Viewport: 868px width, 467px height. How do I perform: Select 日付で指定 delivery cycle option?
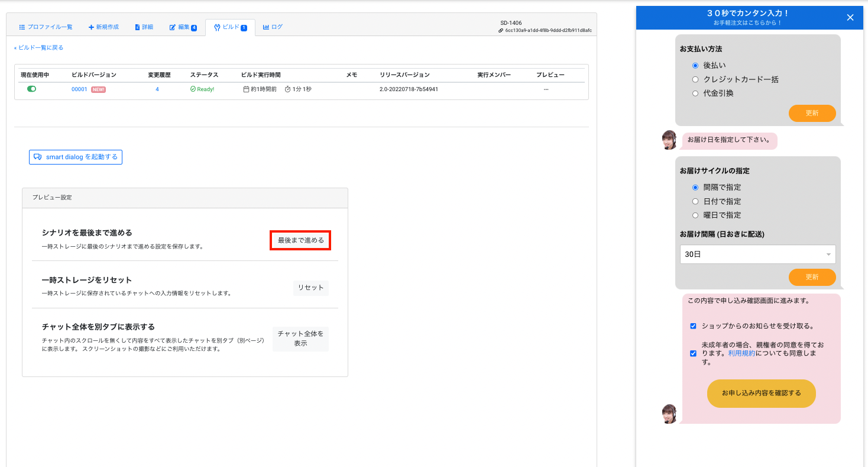(695, 201)
